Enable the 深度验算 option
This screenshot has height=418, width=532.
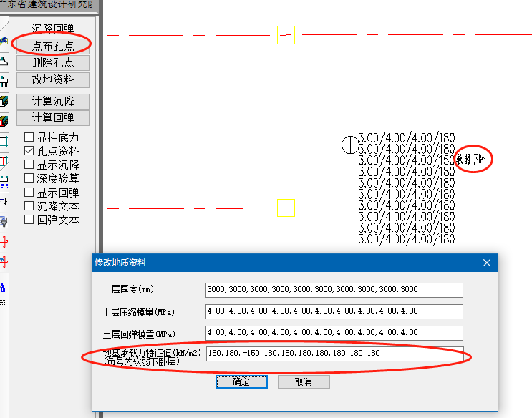(x=29, y=178)
